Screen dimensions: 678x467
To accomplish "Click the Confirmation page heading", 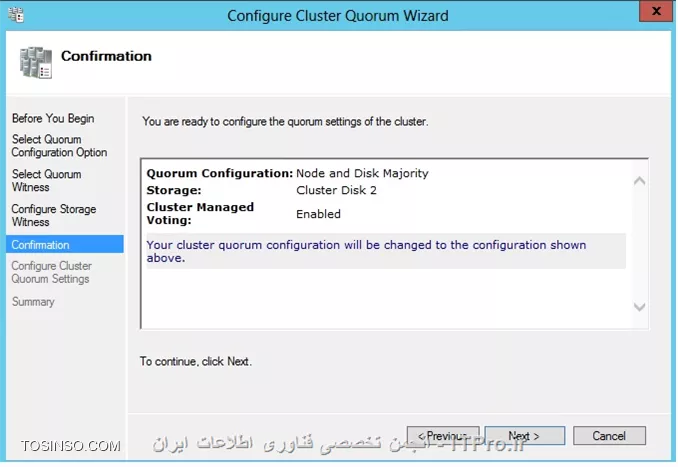I will (106, 56).
